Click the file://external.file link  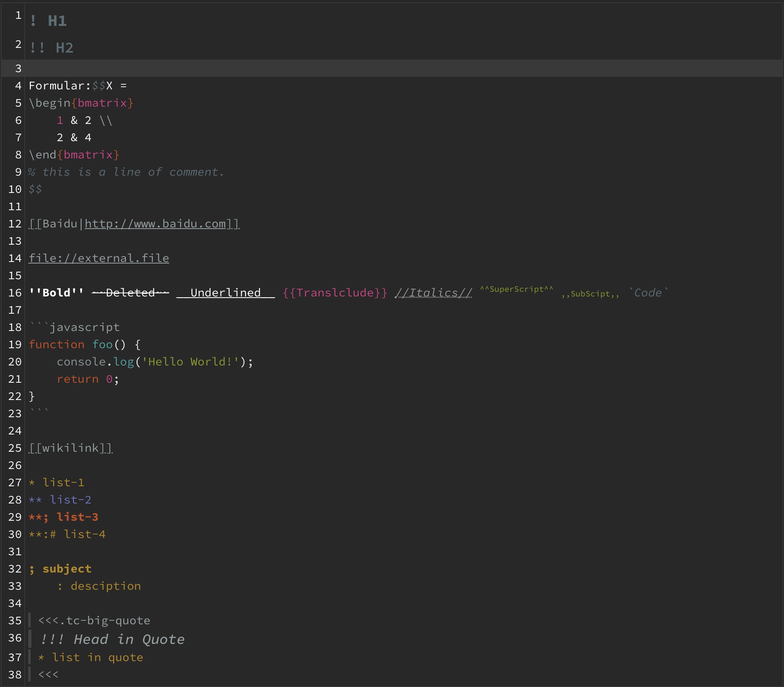tap(99, 258)
